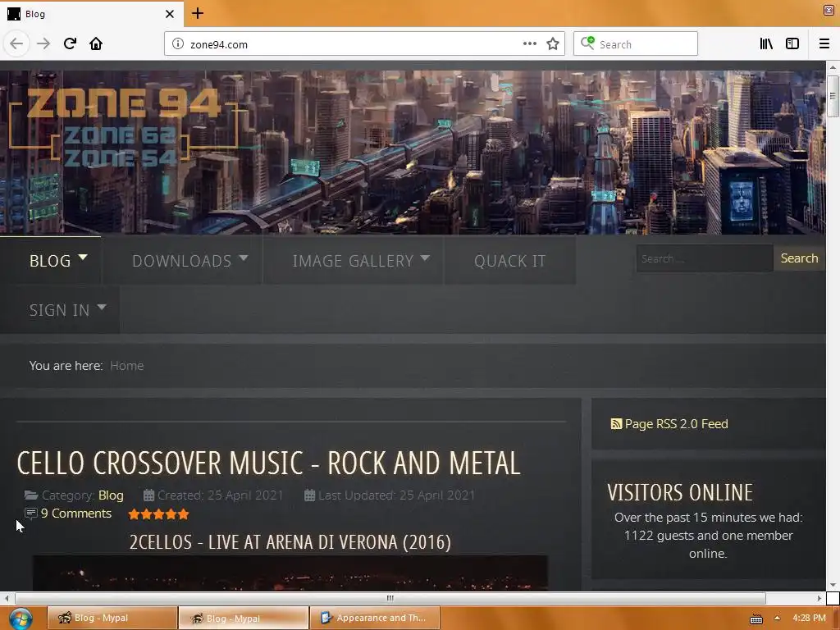Click the horizontal scrollbar thumb
The width and height of the screenshot is (840, 630).
390,598
